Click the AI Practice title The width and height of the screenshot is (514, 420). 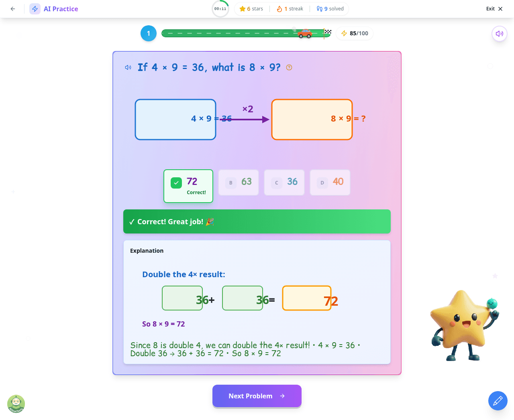[61, 9]
